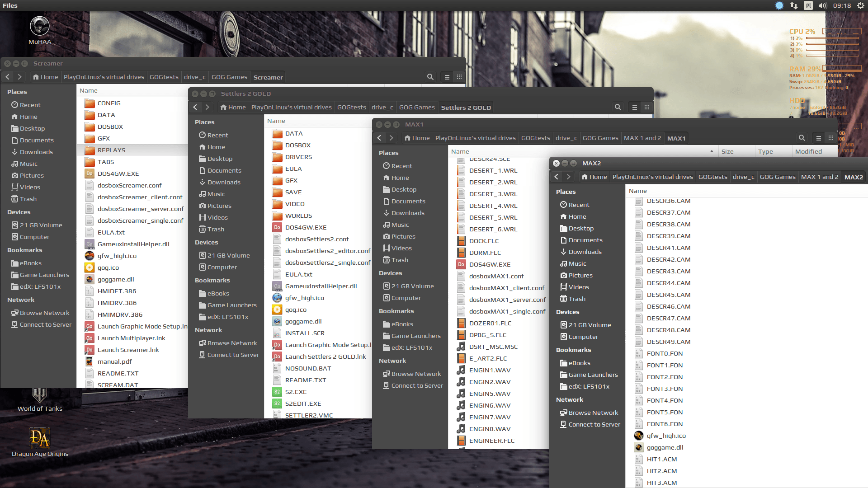Open Trash in Settlers 2 GOLD sidebar
The height and width of the screenshot is (488, 868).
216,229
